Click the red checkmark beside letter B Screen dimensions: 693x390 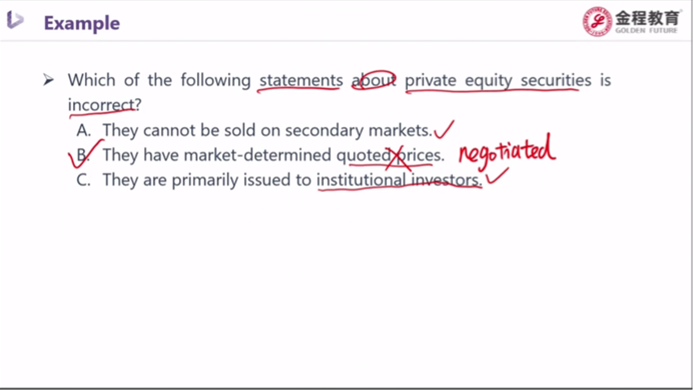tap(85, 154)
